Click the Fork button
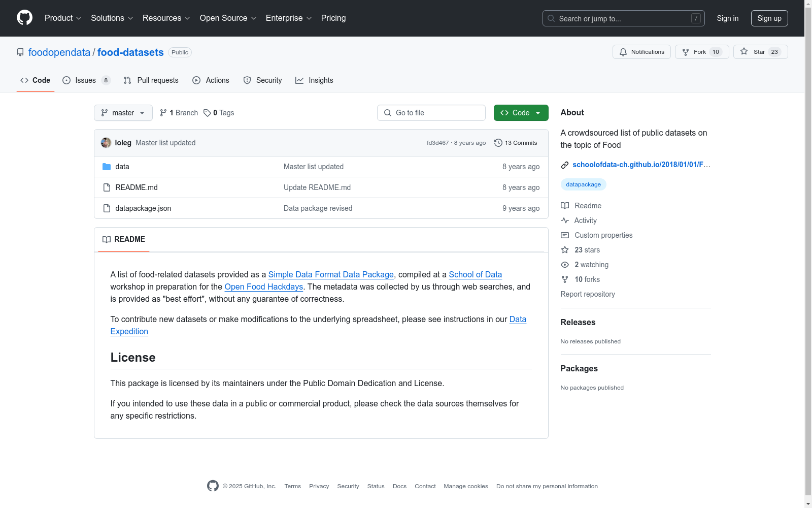This screenshot has height=508, width=812. coord(702,52)
